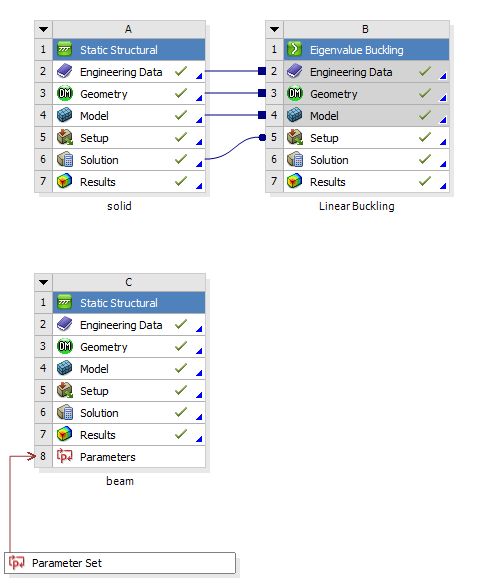489x584 pixels.
Task: Select the Solution cell in system B
Action: 366,159
